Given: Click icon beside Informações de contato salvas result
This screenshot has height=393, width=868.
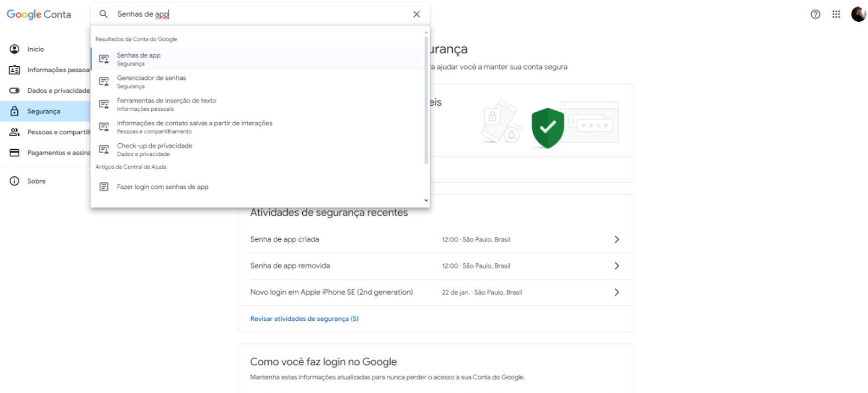Looking at the screenshot, I should (x=104, y=127).
